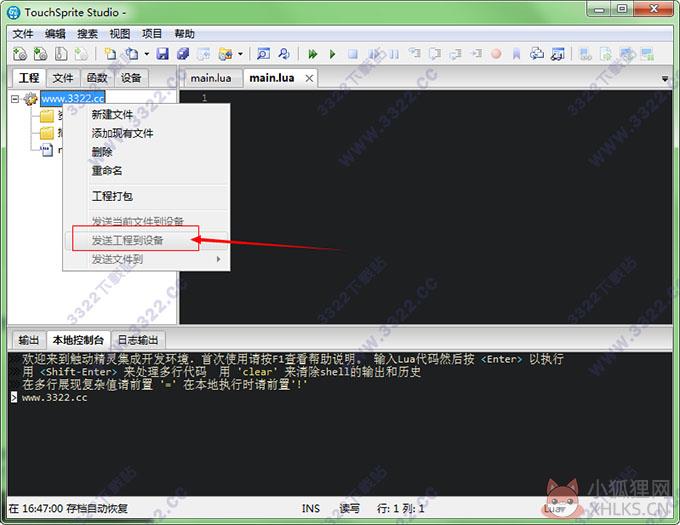This screenshot has width=680, height=525.
Task: Select the www.3322.cc project node
Action: point(72,98)
